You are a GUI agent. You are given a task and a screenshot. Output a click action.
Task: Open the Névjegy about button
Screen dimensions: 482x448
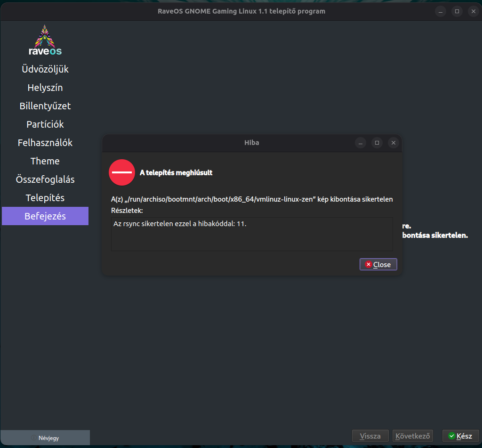45,438
